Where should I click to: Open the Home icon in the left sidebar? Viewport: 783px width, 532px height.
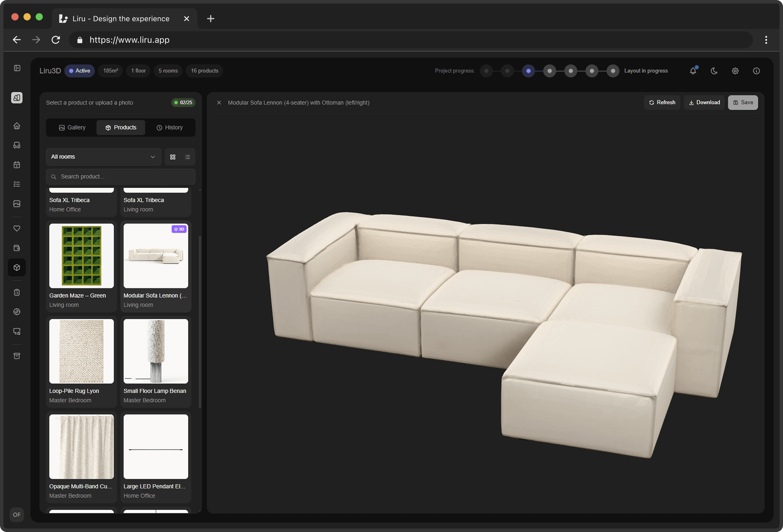[17, 126]
